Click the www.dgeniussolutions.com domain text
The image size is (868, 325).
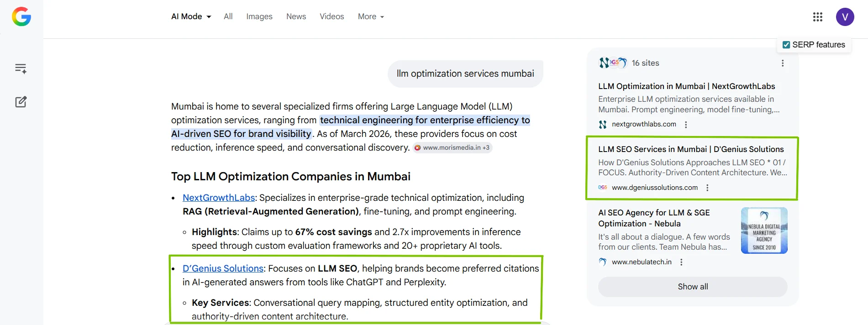coord(655,188)
